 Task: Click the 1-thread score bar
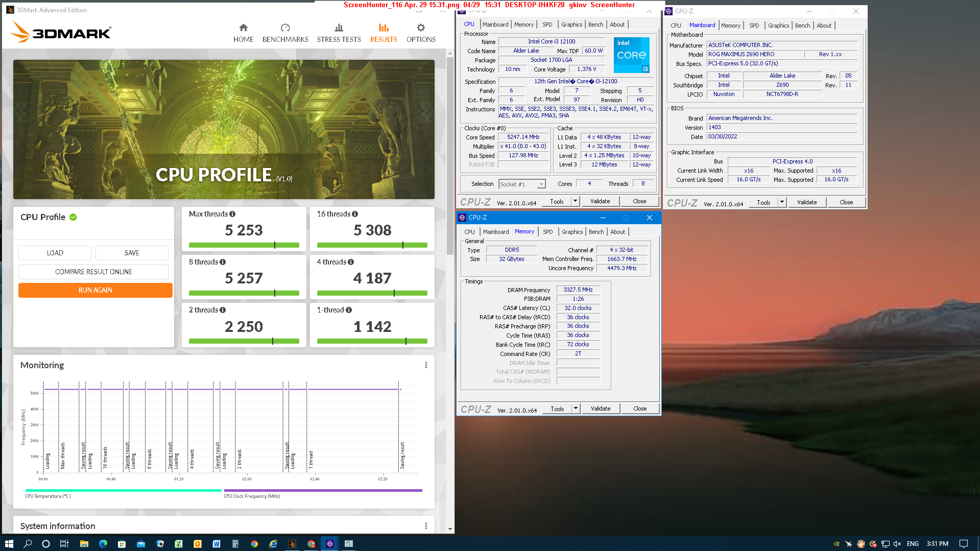[x=372, y=341]
